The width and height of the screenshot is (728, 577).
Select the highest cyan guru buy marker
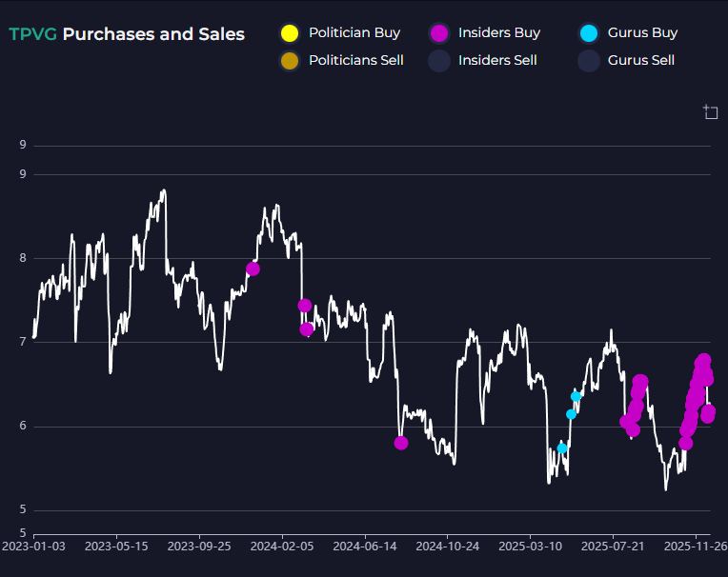pos(576,396)
